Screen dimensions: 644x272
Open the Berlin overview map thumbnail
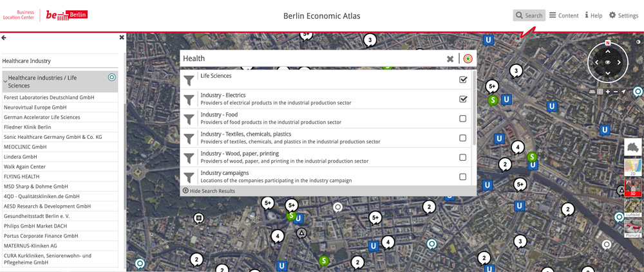[x=633, y=147]
